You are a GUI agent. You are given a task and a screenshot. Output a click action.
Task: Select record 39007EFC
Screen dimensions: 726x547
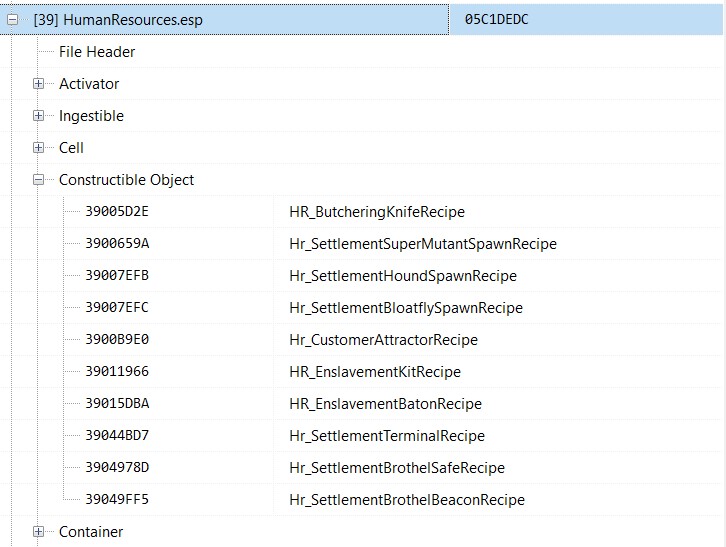117,308
